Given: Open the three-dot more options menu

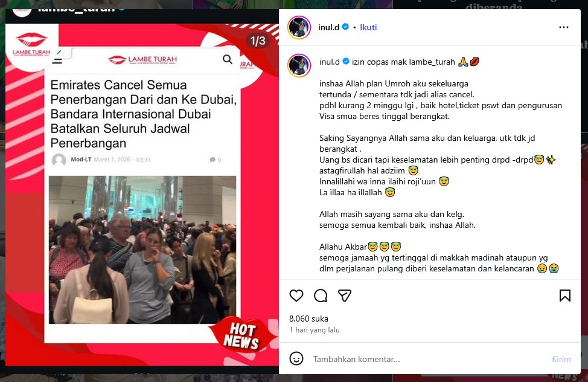Looking at the screenshot, I should coord(564,27).
